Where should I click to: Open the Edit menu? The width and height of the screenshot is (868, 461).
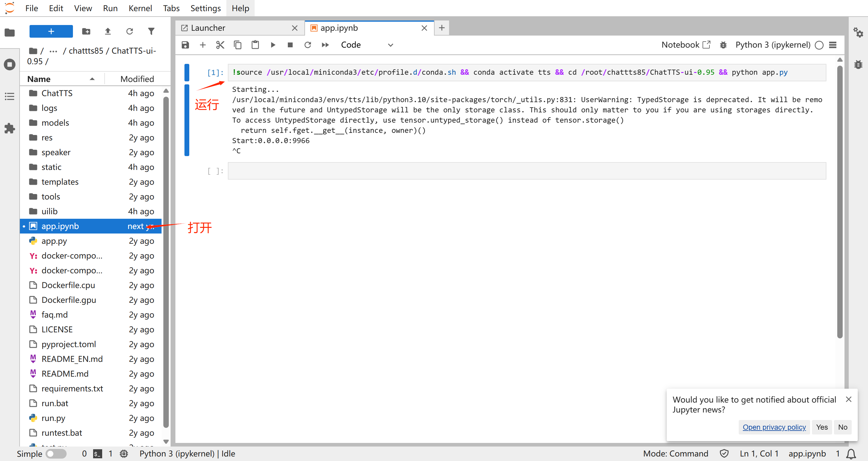[x=56, y=8]
